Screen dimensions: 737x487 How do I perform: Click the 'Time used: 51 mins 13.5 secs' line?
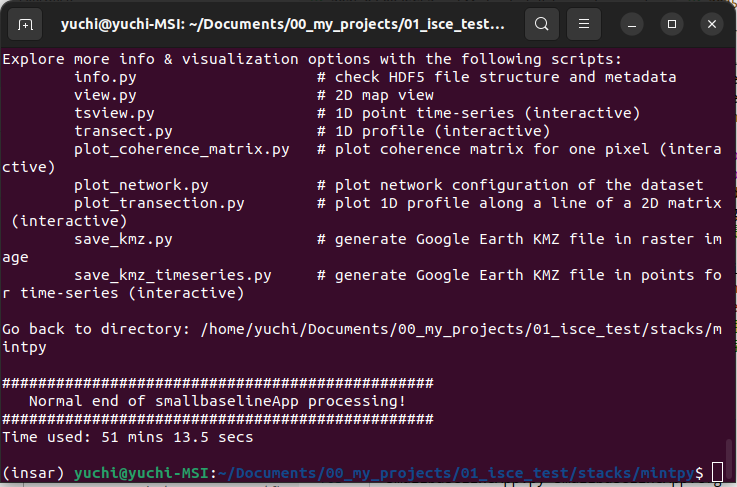tap(128, 438)
